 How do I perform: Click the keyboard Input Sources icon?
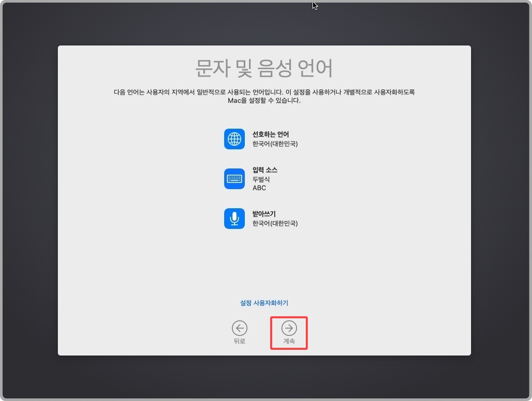[x=234, y=178]
